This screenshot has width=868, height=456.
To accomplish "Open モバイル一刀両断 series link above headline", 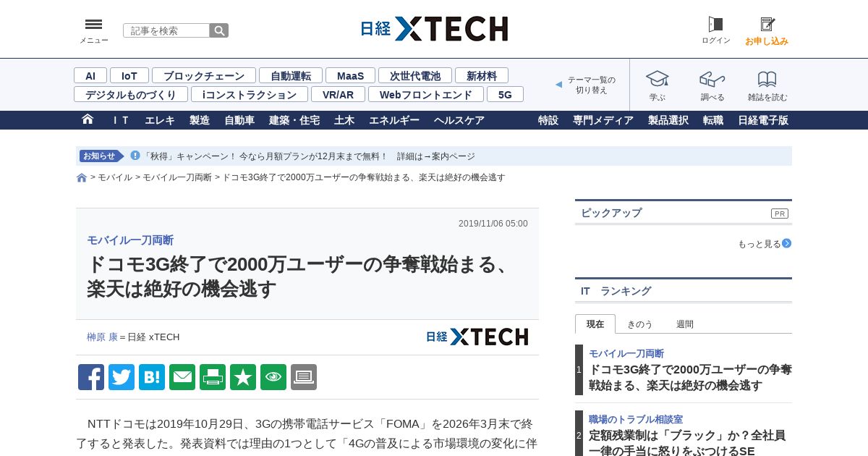I will coord(130,240).
